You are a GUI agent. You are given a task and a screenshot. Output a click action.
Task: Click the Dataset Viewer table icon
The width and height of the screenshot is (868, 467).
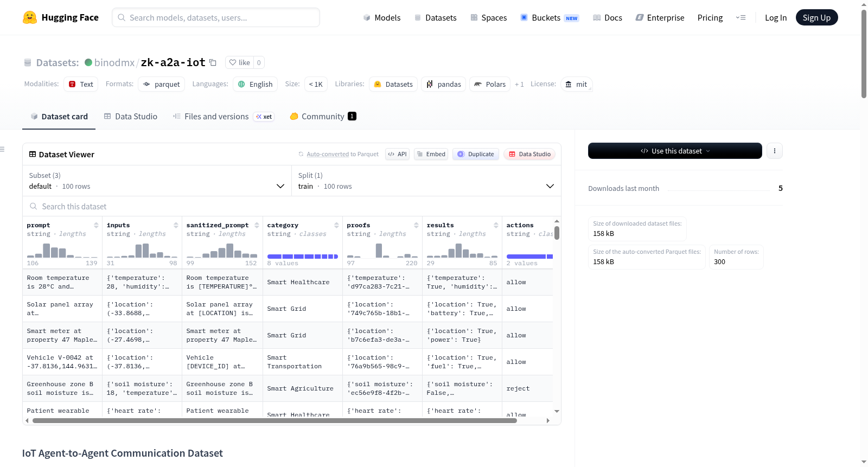tap(33, 155)
